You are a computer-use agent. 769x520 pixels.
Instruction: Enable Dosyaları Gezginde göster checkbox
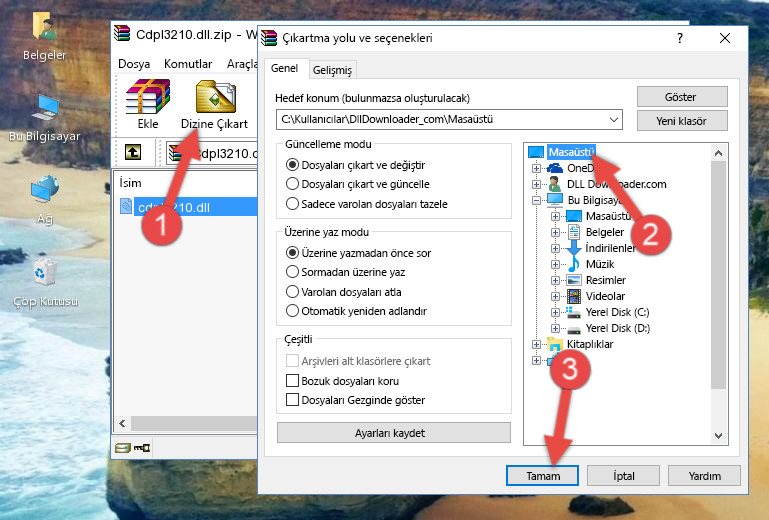click(x=293, y=400)
